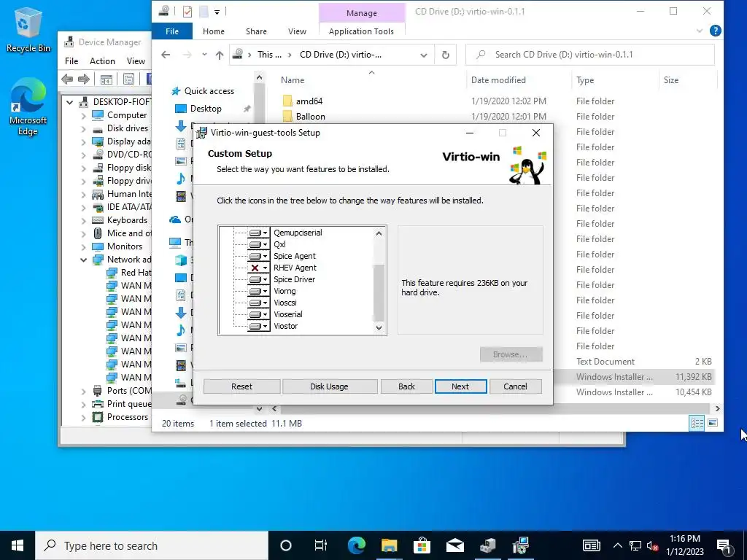Click Device Manager show console tree icon
Image resolution: width=747 pixels, height=560 pixels.
click(107, 79)
